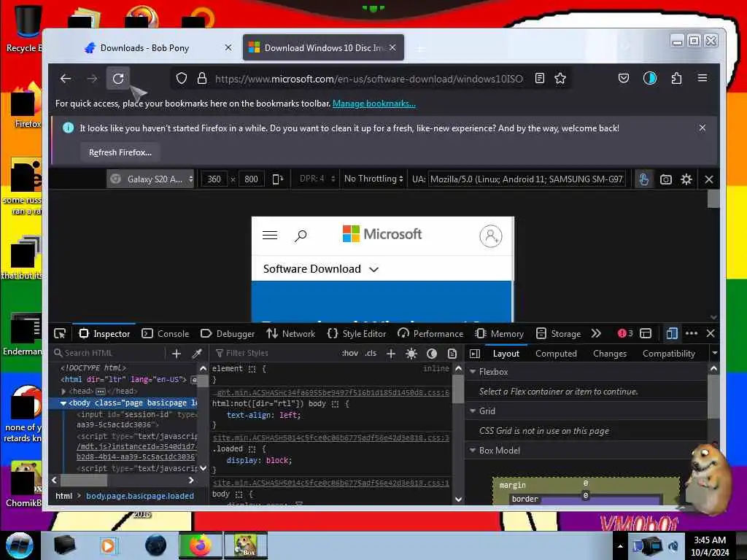Open the volume icon in system tray
This screenshot has height=560, width=747.
click(x=673, y=546)
